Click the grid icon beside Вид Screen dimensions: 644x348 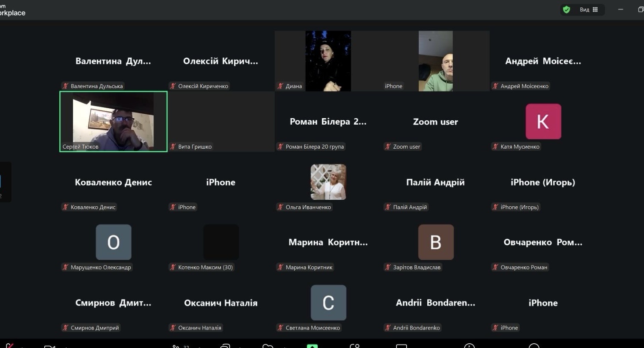pos(595,9)
